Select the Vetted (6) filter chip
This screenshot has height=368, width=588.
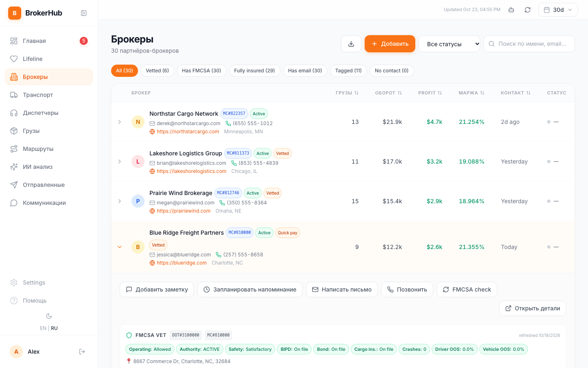click(x=157, y=71)
